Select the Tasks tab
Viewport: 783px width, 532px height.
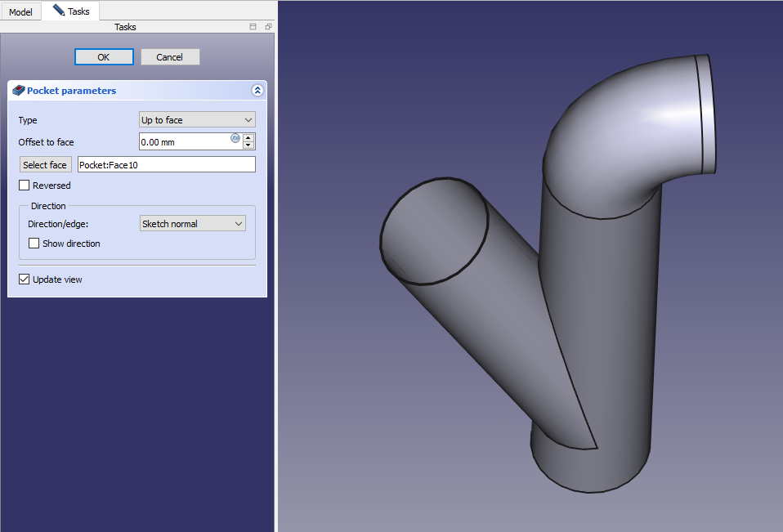tap(71, 11)
